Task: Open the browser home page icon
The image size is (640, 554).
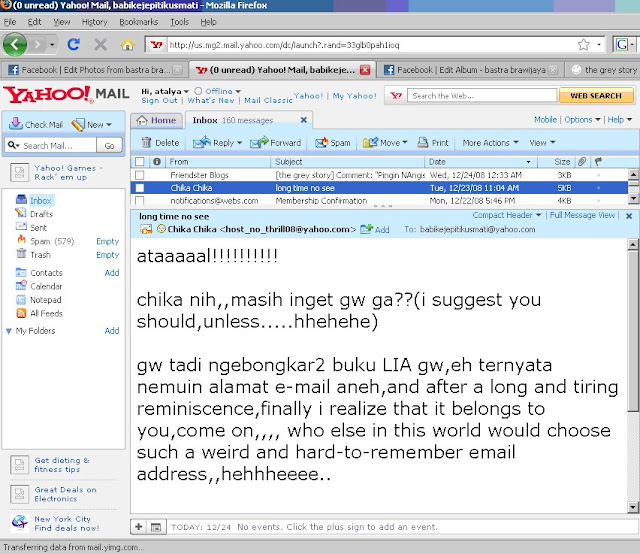Action: [127, 44]
